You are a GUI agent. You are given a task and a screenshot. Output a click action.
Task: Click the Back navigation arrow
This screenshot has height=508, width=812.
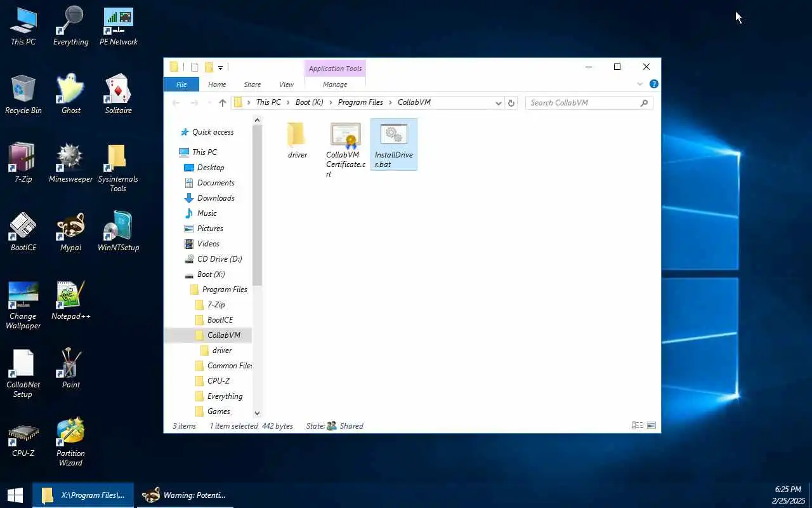click(x=176, y=103)
